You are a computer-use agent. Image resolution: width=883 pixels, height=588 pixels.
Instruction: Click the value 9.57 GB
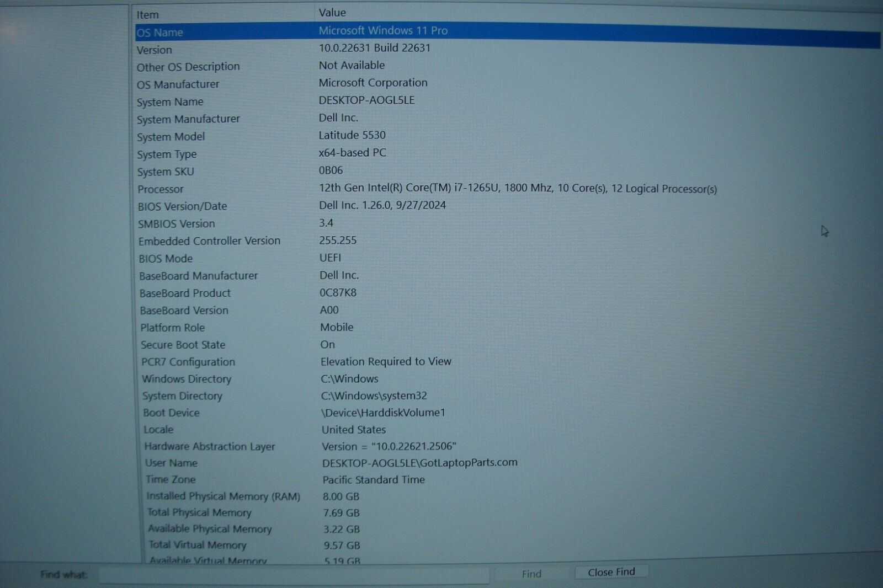[x=342, y=546]
